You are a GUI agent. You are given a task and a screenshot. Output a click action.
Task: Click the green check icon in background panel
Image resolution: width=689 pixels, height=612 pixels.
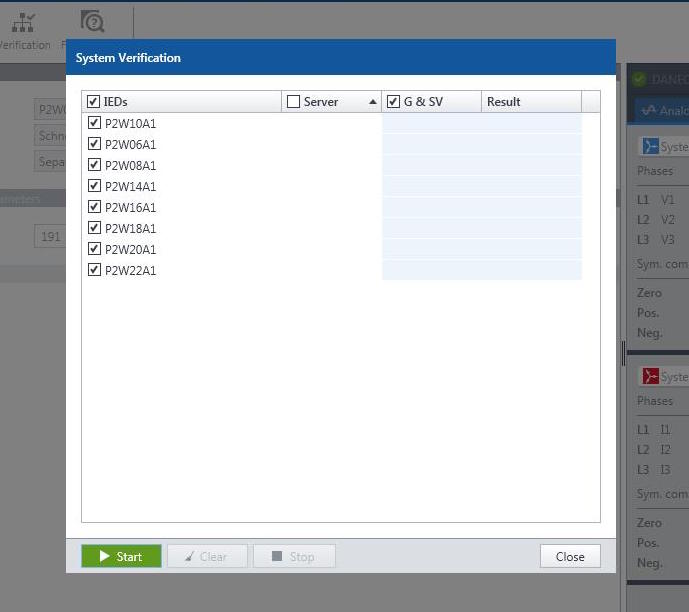639,79
